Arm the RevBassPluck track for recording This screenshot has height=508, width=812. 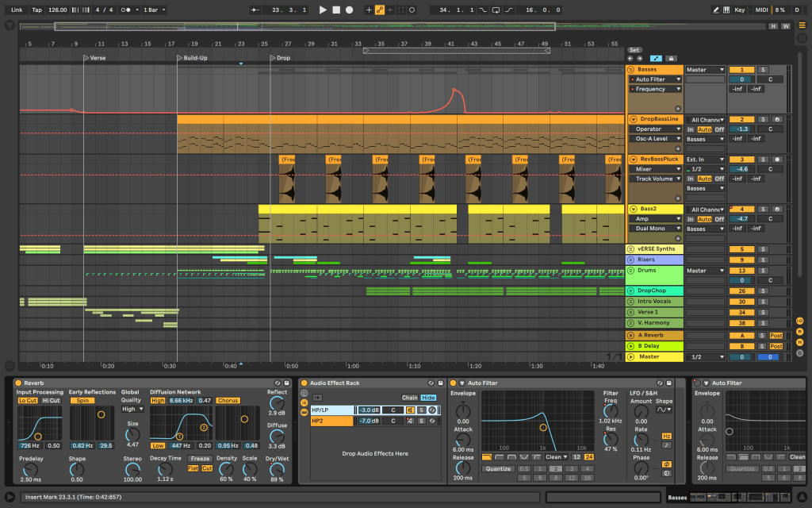776,159
